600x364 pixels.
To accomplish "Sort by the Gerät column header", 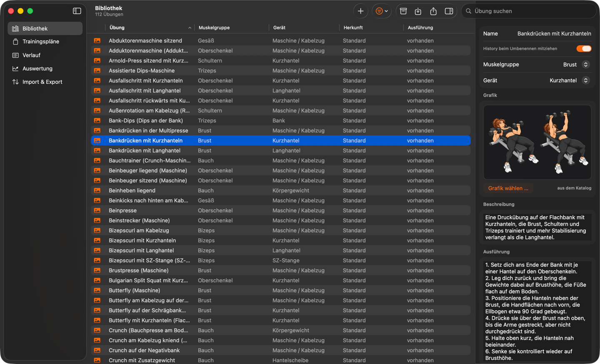I will tap(304, 27).
